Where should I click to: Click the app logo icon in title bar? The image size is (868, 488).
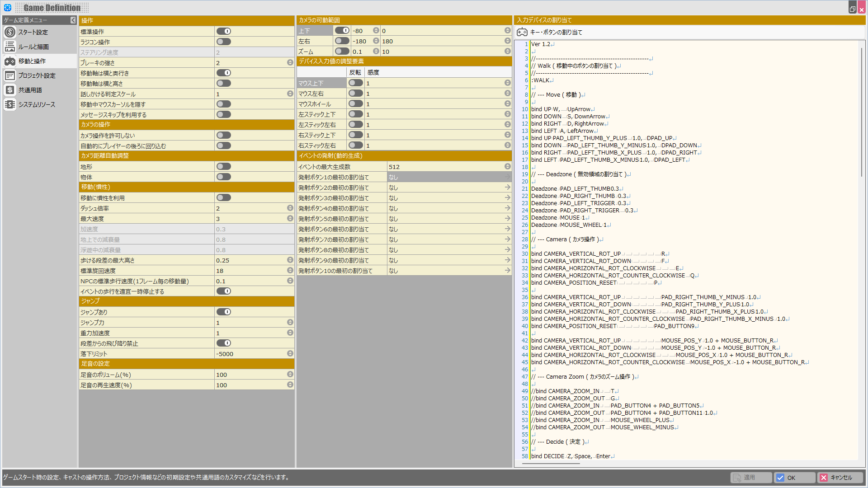coord(8,8)
